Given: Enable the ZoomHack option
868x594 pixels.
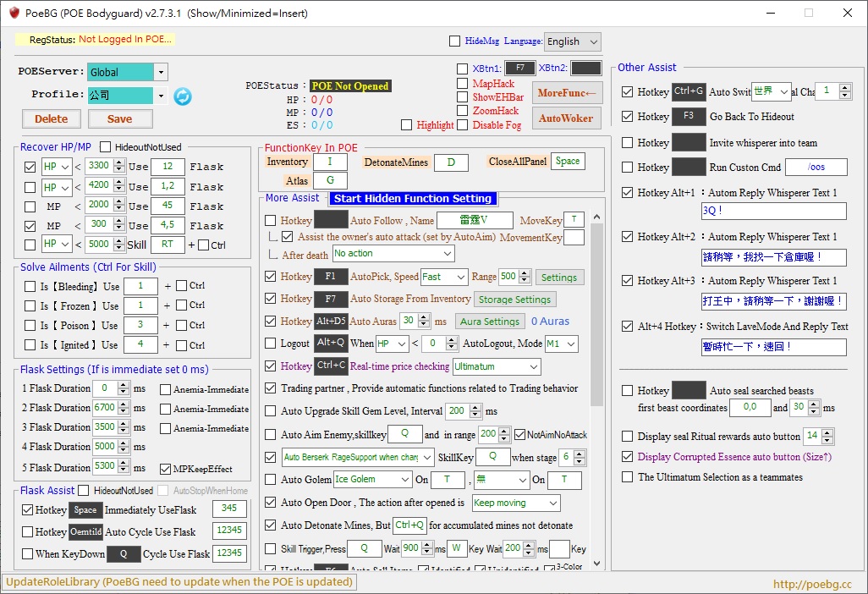Looking at the screenshot, I should tap(462, 111).
